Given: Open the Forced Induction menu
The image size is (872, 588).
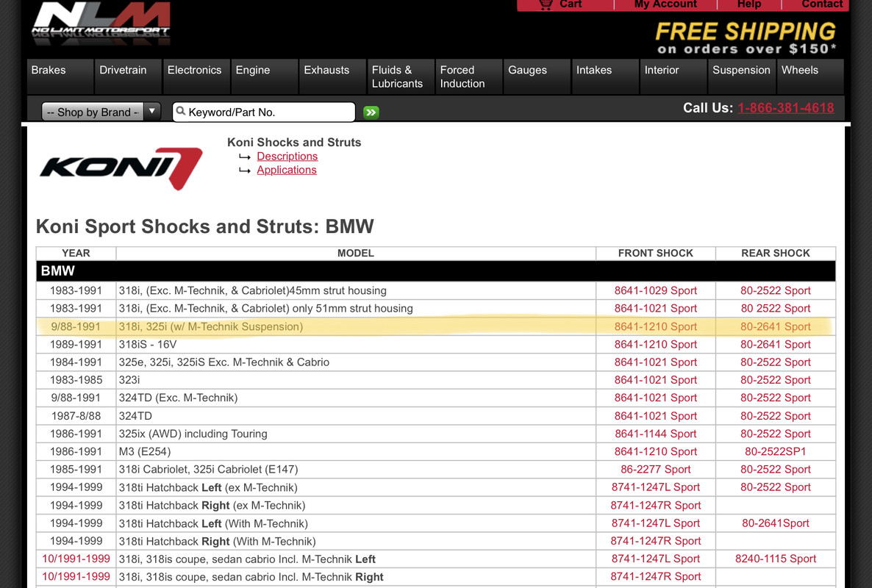Looking at the screenshot, I should click(469, 76).
